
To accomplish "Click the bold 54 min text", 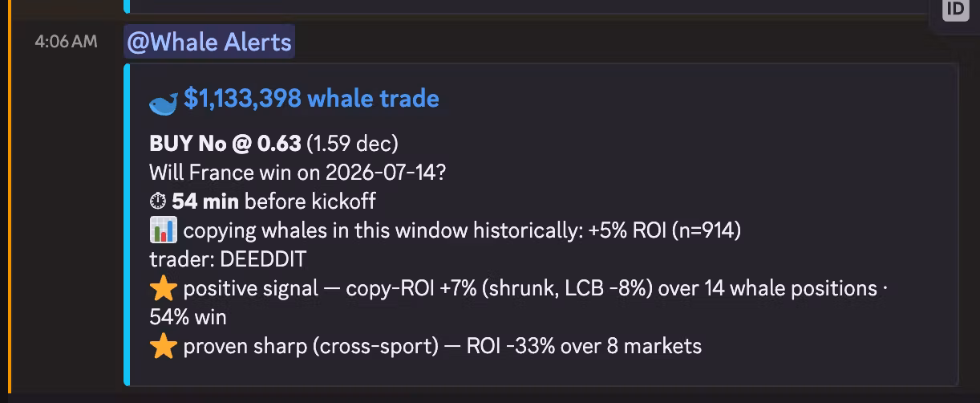I will [x=206, y=201].
